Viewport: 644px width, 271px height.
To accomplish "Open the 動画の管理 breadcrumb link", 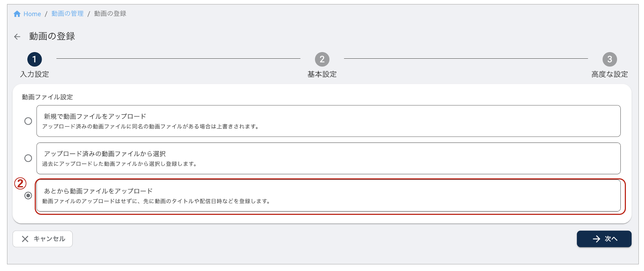I will pyautogui.click(x=68, y=14).
